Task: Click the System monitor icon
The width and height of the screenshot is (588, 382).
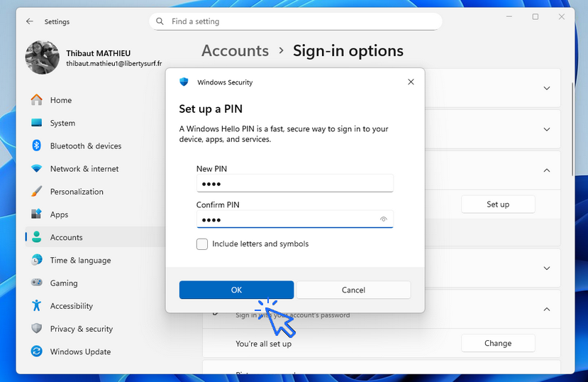Action: [36, 123]
